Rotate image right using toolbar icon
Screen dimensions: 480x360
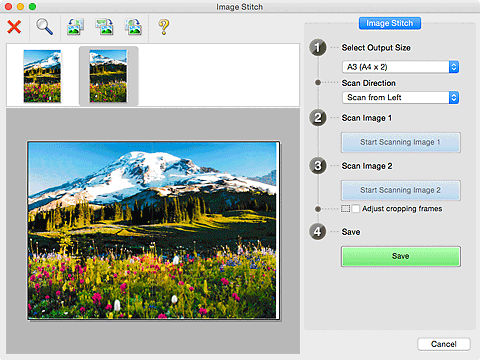coord(134,27)
